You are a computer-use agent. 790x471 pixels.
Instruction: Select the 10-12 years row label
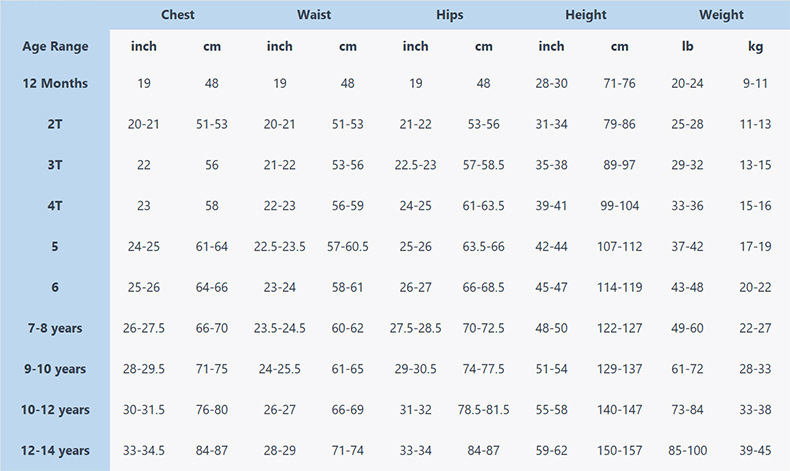pyautogui.click(x=55, y=410)
